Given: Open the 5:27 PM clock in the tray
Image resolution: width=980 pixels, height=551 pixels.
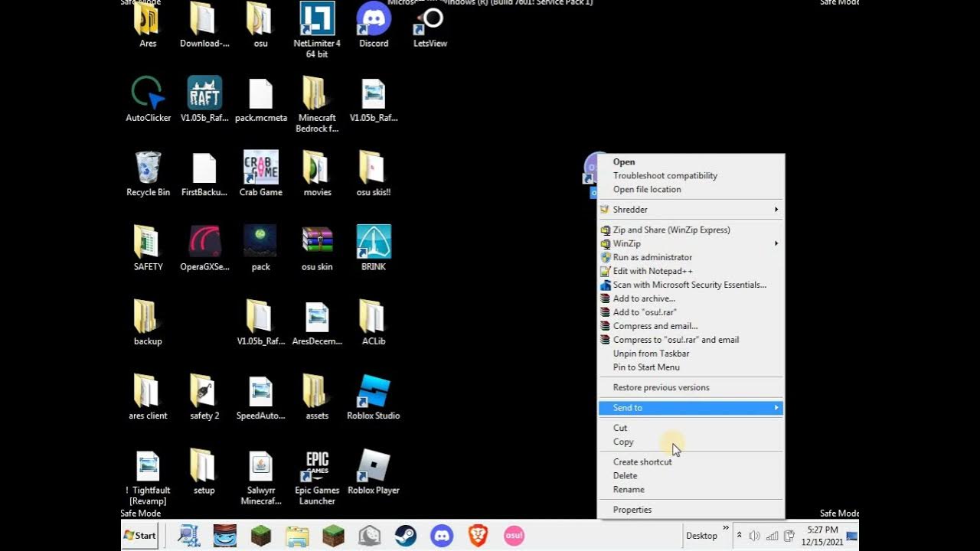Looking at the screenshot, I should [822, 535].
